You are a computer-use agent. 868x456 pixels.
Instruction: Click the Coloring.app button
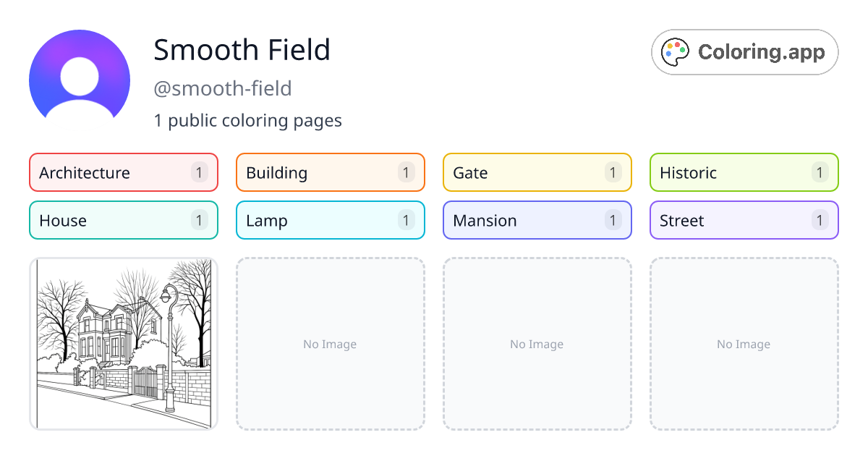pos(744,51)
